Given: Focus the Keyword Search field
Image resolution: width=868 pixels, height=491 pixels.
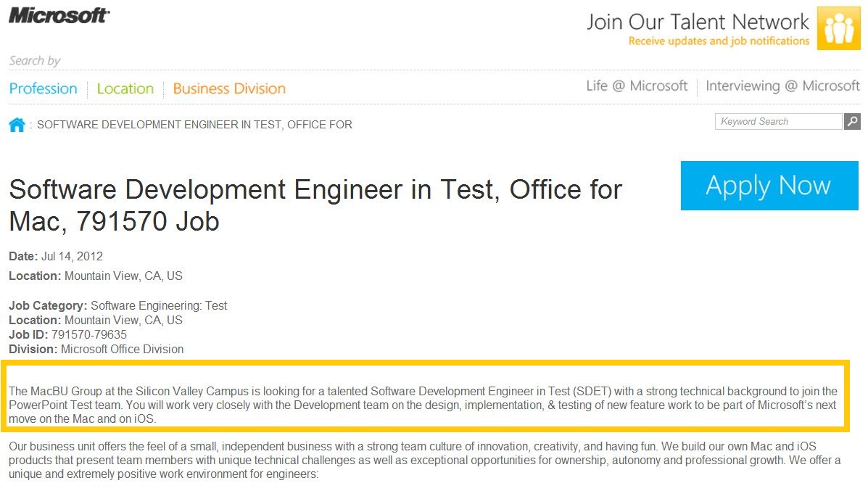Looking at the screenshot, I should (x=777, y=122).
